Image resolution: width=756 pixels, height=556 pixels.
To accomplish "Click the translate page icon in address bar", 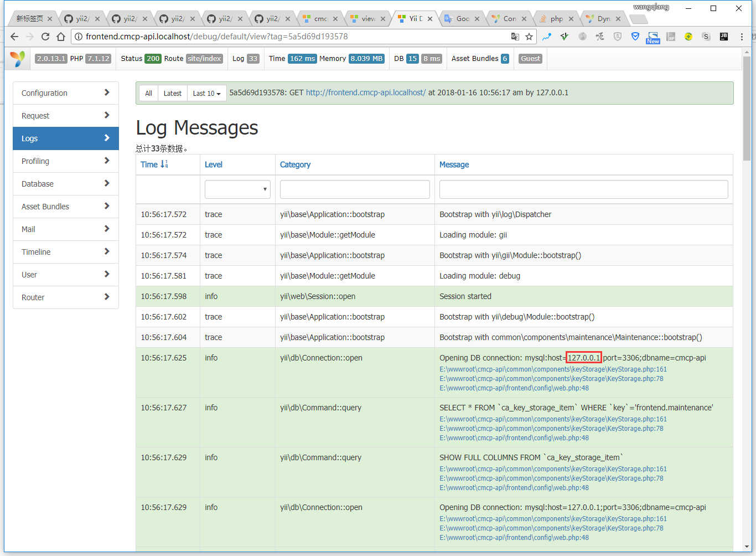I will (515, 37).
